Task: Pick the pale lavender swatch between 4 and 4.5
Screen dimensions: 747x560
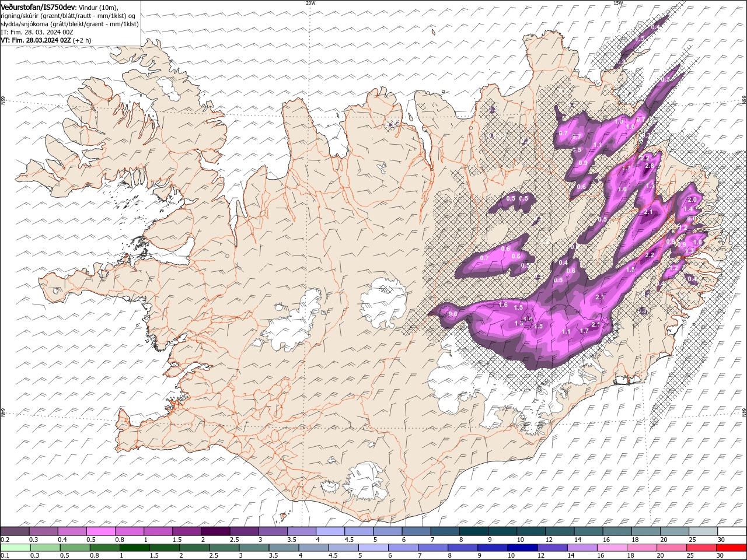Action: coord(330,531)
